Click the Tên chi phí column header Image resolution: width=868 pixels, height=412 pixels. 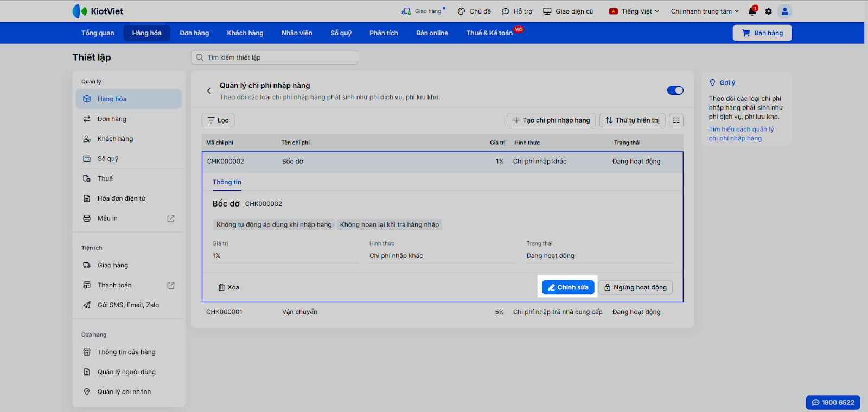coord(296,143)
